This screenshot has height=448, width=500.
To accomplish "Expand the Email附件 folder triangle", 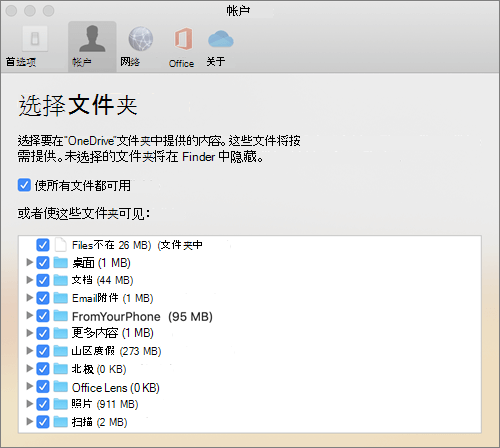I will [x=29, y=297].
